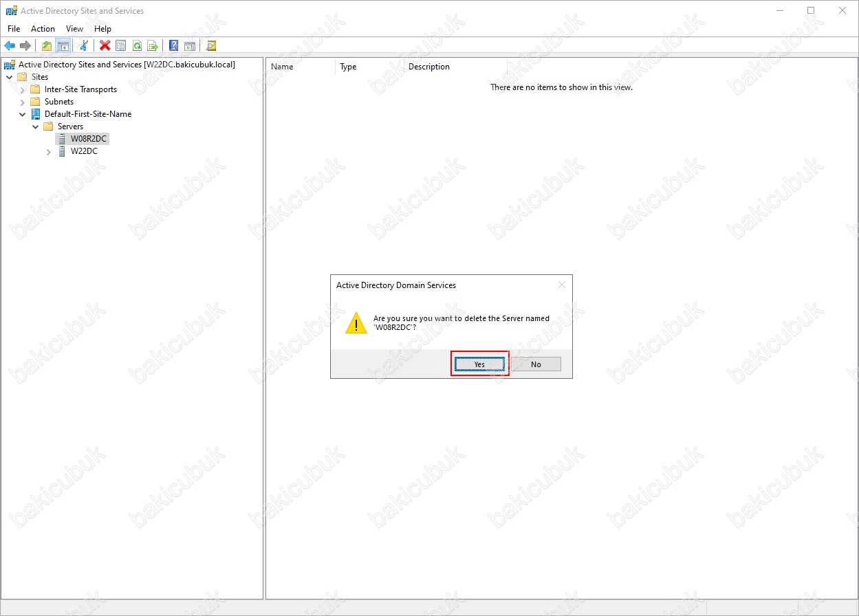Click the 'There are no items' message
Screen dimensions: 859x616
561,87
